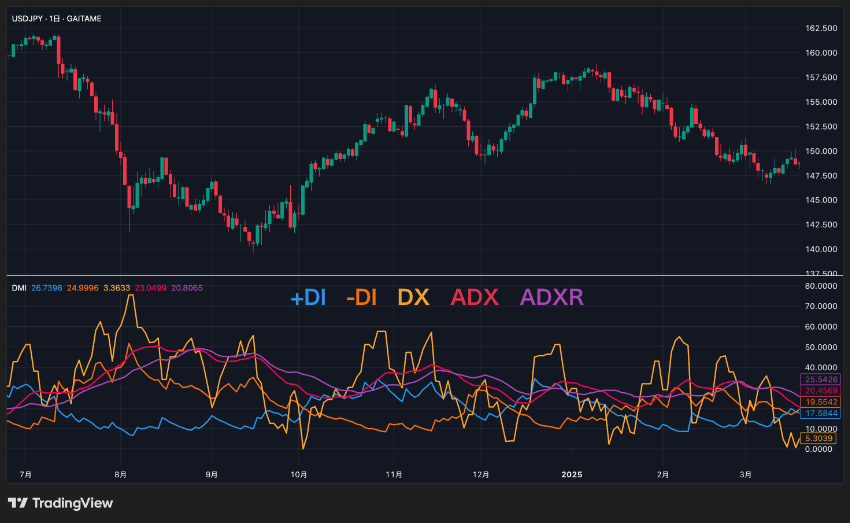Click the 70.0000 indicator scale label

point(821,306)
